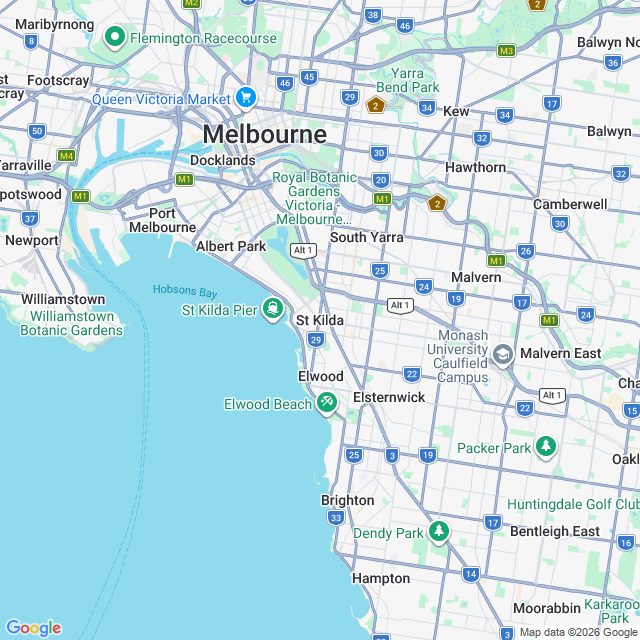Viewport: 640px width, 640px height.
Task: Select the St Kilda suburb label
Action: click(x=320, y=320)
